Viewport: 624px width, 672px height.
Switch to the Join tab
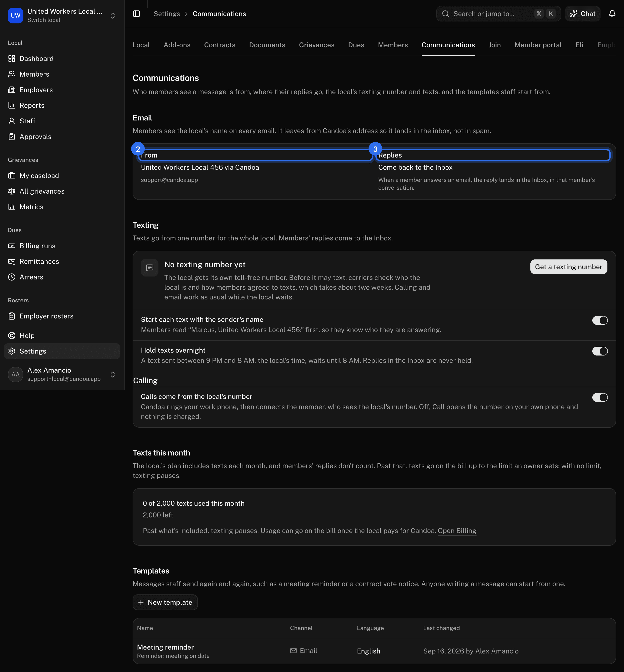pos(494,45)
